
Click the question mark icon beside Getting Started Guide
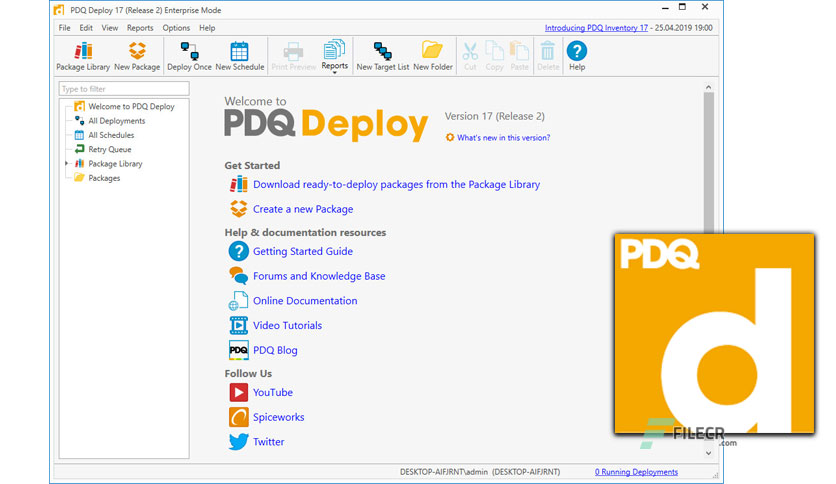point(238,251)
